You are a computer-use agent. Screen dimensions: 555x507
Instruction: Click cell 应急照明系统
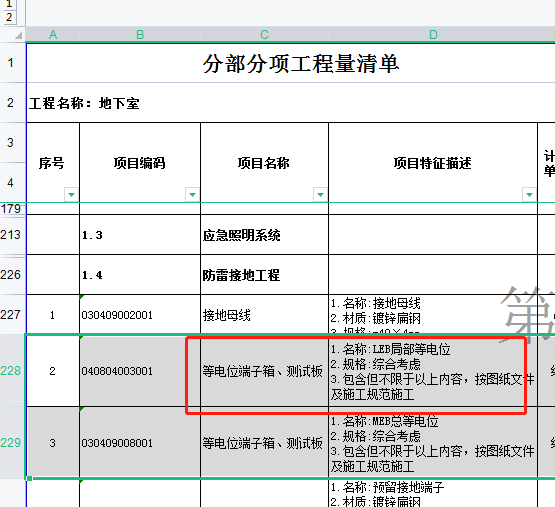click(x=264, y=234)
